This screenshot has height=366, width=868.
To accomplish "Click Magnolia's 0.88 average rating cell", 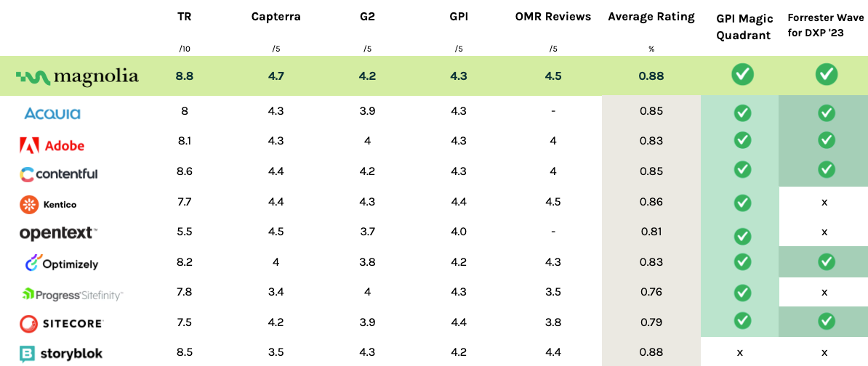I will coord(651,76).
